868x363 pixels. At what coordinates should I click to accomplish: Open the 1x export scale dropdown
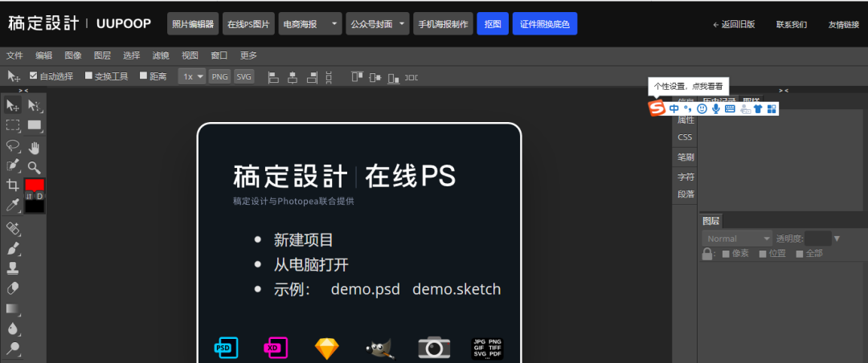pos(192,77)
